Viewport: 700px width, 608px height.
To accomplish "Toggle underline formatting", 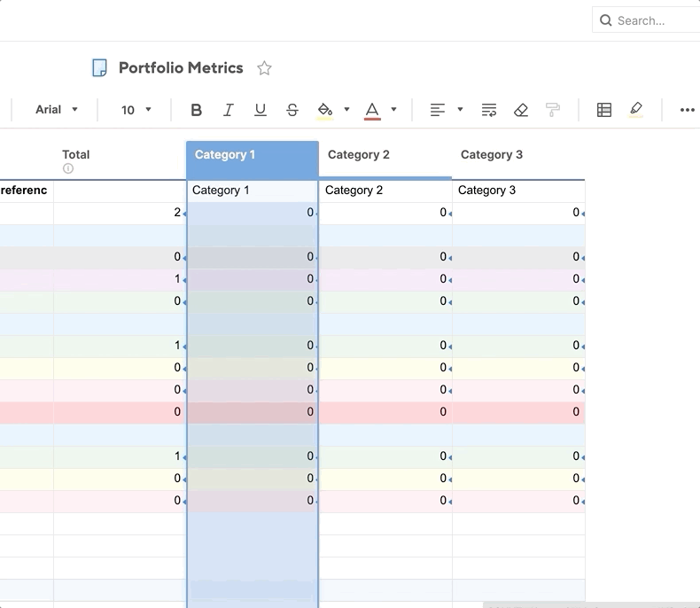I will [261, 110].
